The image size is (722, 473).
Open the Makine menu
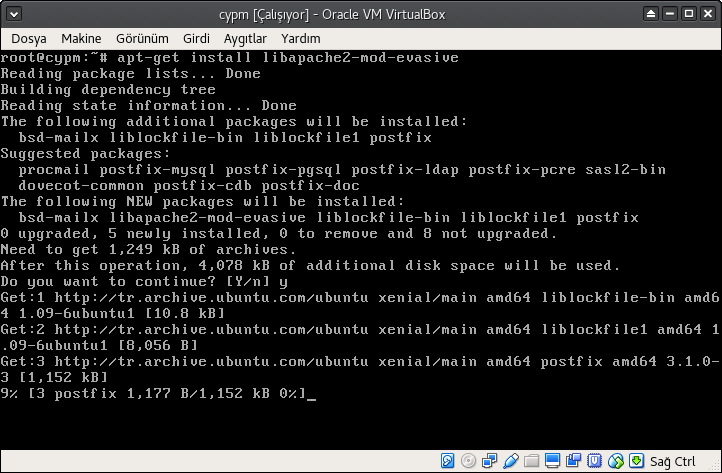pos(82,38)
